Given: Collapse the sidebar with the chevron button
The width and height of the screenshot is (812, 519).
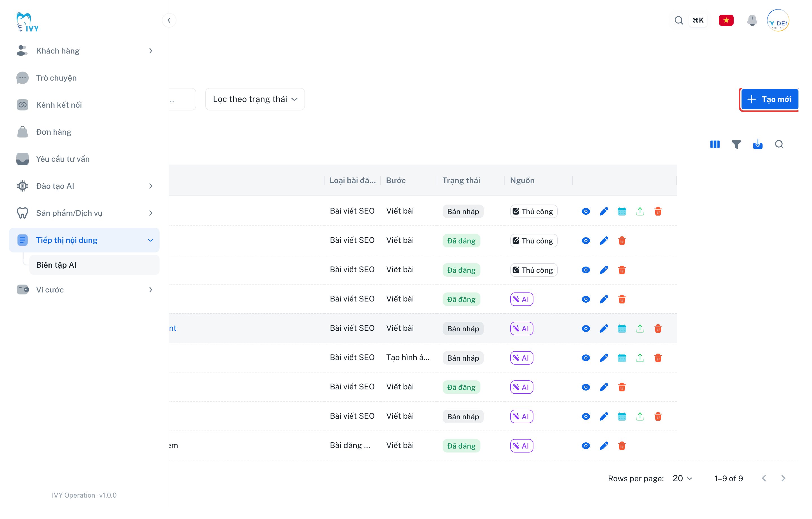Looking at the screenshot, I should coord(169,20).
